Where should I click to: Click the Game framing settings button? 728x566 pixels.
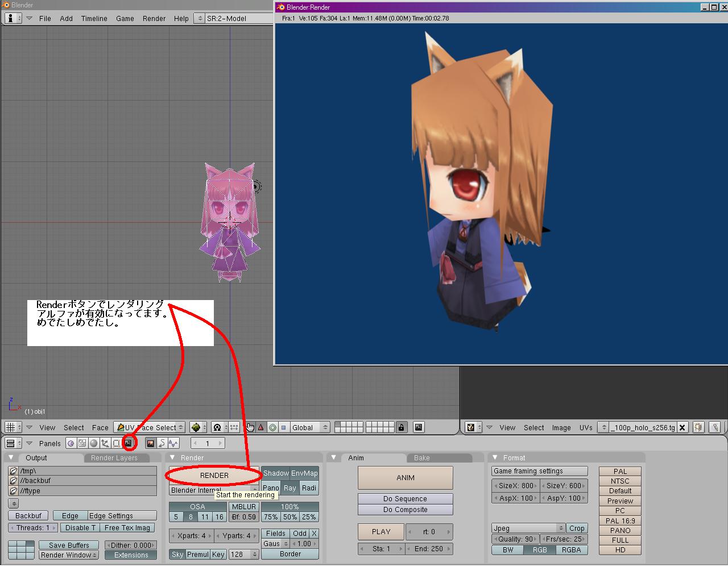[539, 471]
